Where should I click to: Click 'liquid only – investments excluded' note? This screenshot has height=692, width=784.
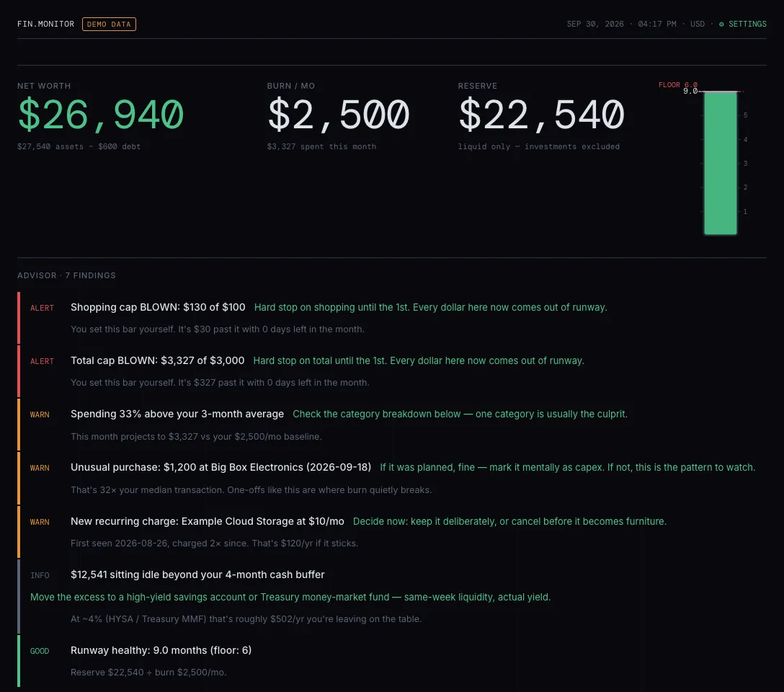point(539,146)
